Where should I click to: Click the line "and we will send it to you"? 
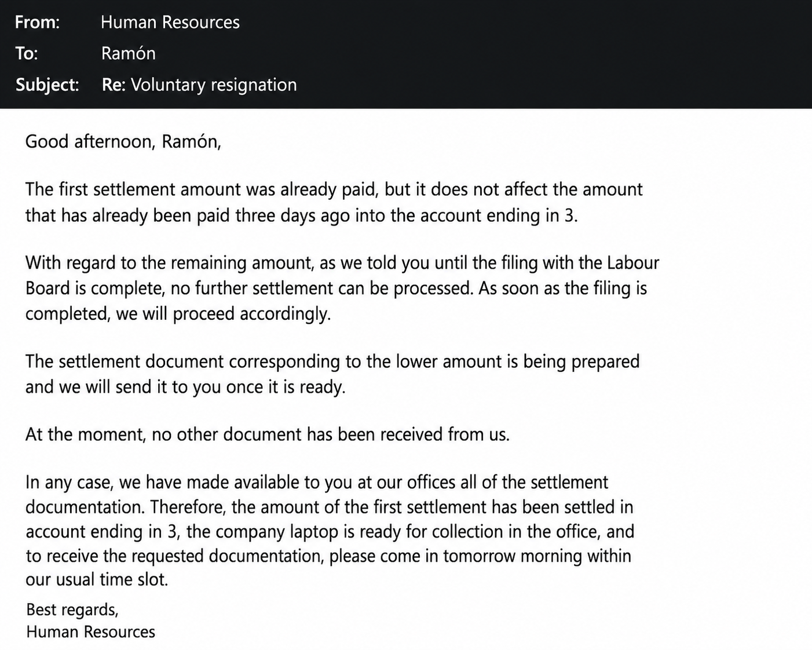pos(185,386)
